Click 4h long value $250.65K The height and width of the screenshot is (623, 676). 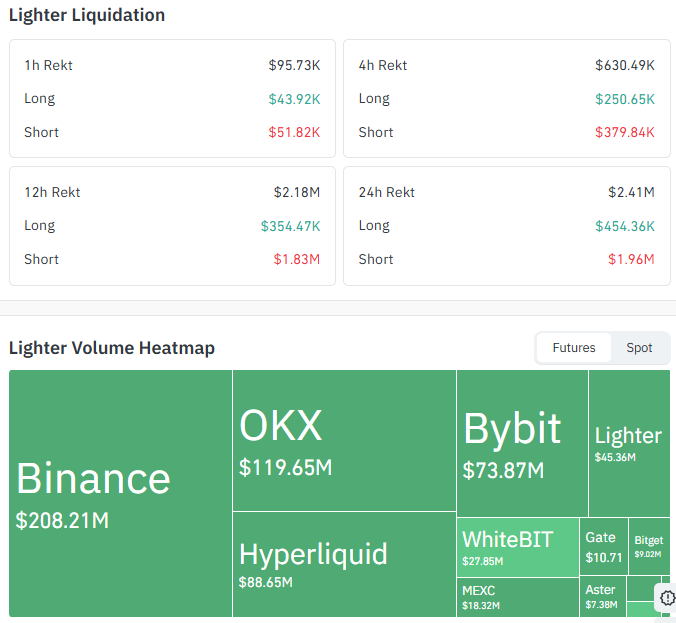pos(625,99)
